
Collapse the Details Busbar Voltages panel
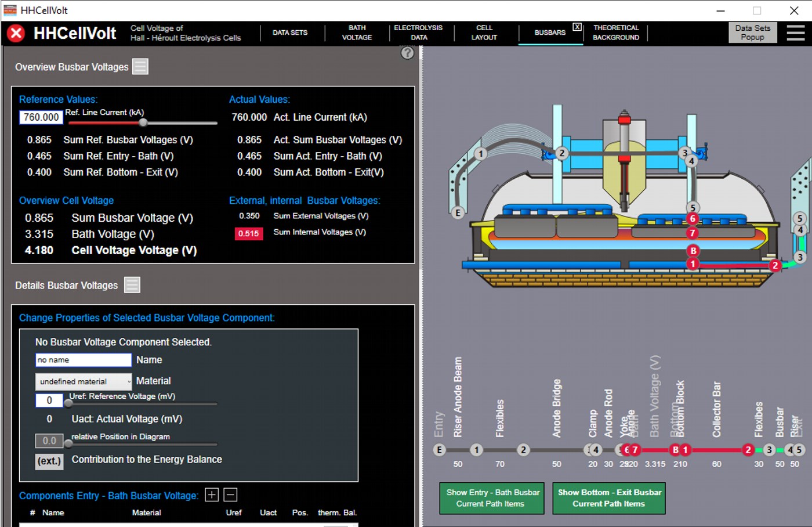tap(132, 285)
